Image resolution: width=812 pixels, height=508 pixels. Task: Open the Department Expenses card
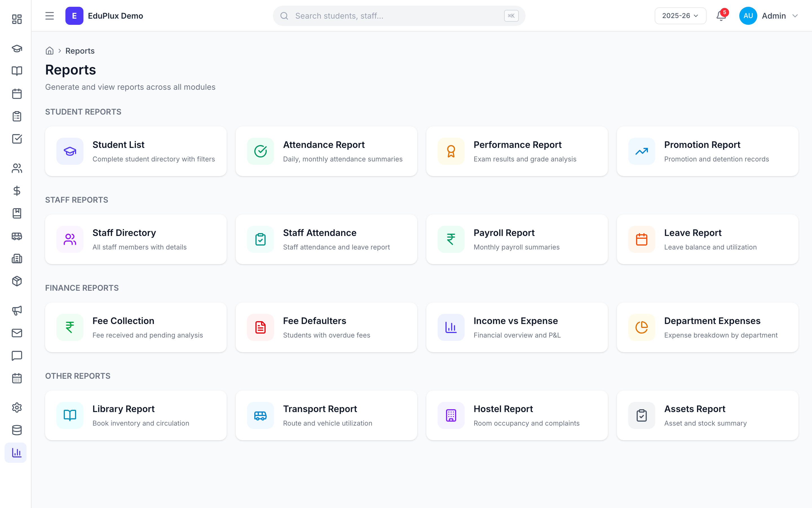click(708, 327)
